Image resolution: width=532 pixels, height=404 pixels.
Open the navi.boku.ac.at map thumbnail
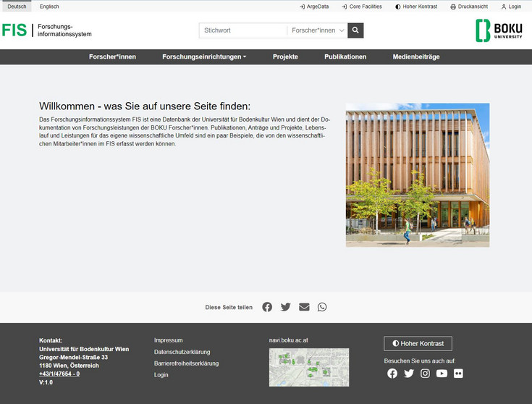[309, 367]
